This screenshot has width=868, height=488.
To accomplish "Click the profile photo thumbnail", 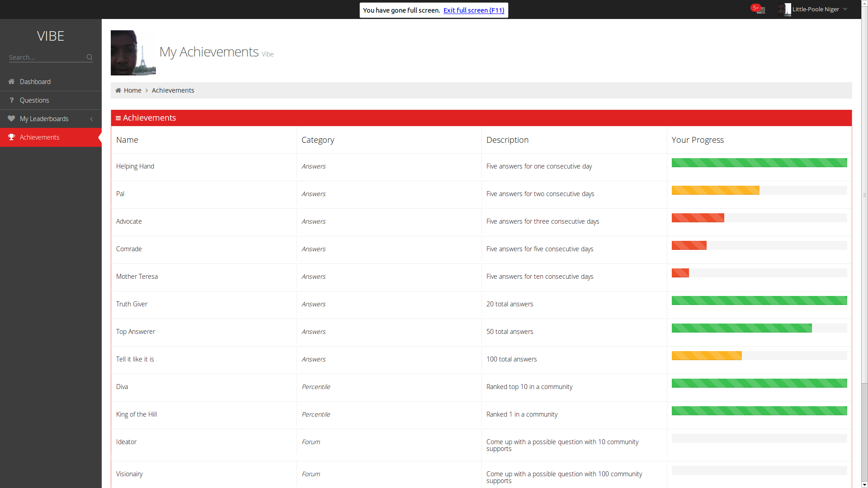I will tap(133, 53).
